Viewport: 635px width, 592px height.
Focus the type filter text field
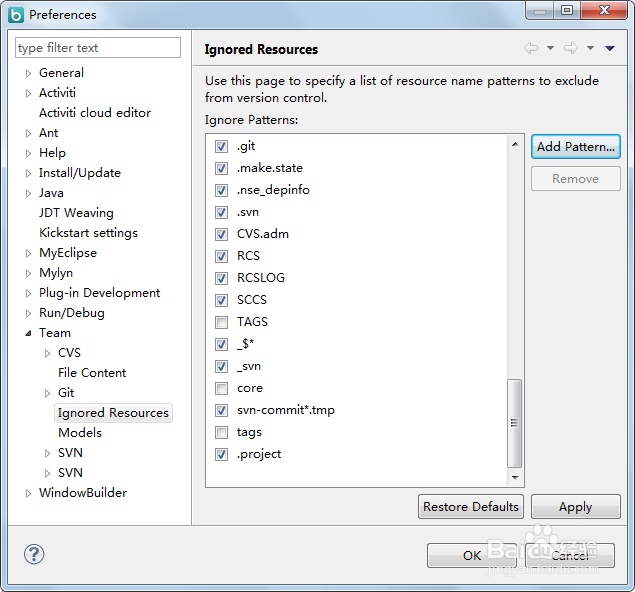pyautogui.click(x=98, y=48)
